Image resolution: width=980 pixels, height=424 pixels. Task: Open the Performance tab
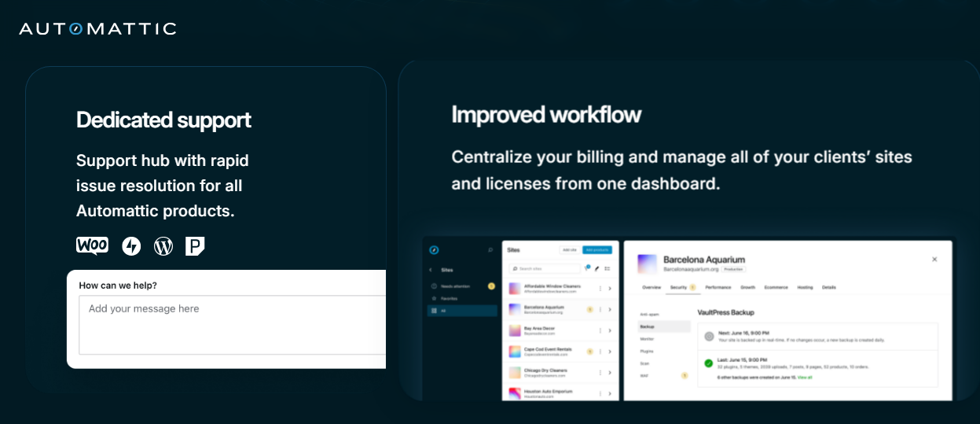(x=718, y=287)
